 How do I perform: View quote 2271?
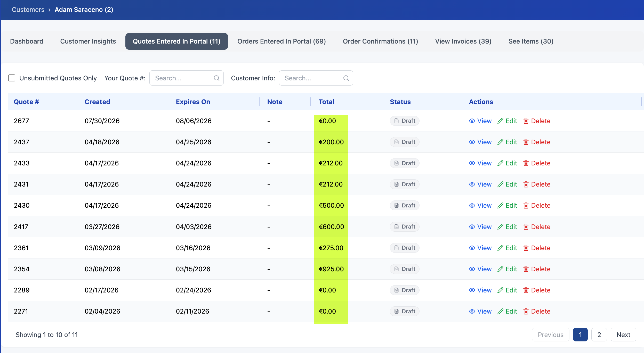pyautogui.click(x=480, y=311)
